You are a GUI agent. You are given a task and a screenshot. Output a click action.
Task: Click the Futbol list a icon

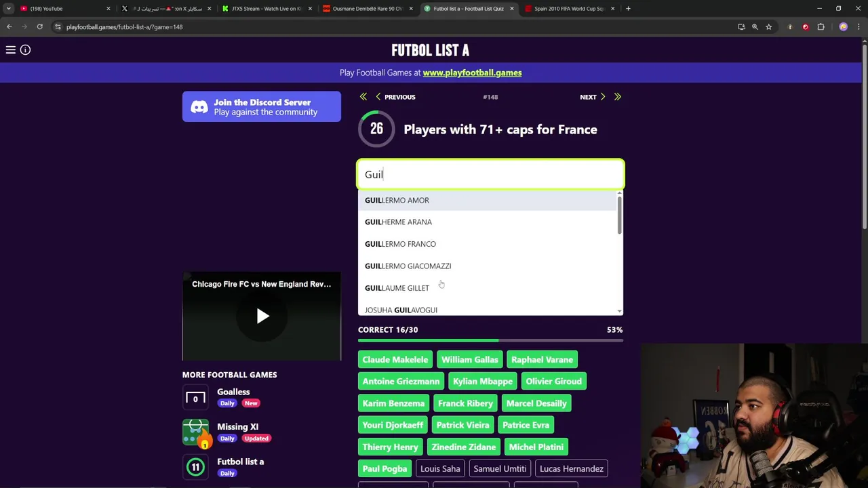click(x=195, y=467)
